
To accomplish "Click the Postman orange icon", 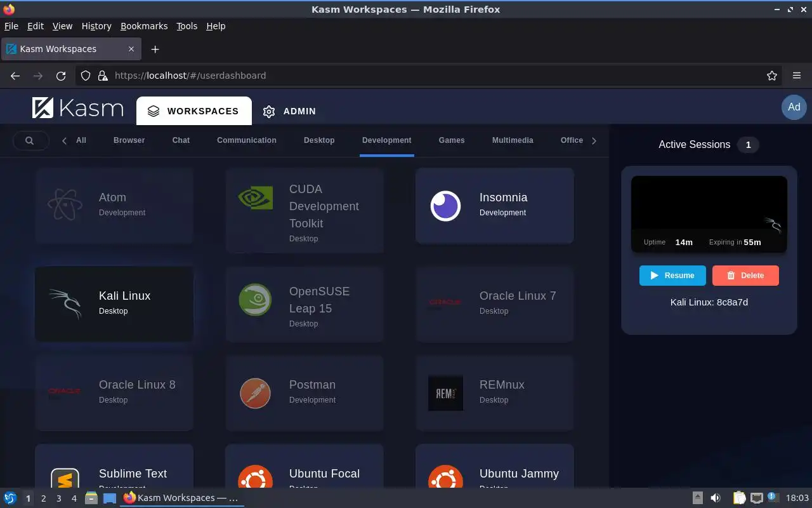I will [x=255, y=392].
